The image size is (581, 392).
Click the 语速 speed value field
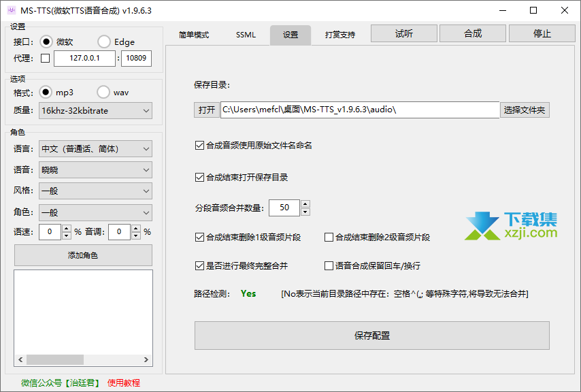coord(50,232)
